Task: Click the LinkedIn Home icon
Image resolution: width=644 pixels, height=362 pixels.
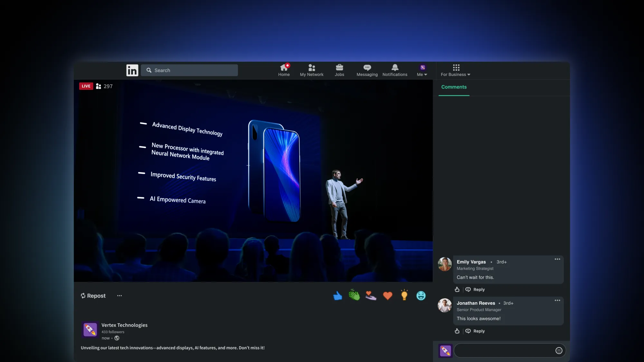Action: pos(284,68)
